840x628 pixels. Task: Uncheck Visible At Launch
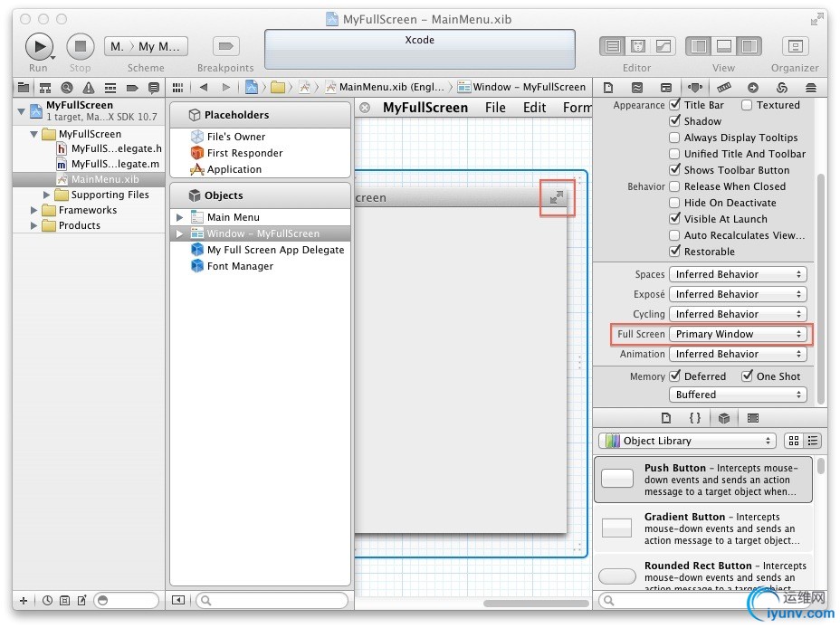[x=675, y=219]
